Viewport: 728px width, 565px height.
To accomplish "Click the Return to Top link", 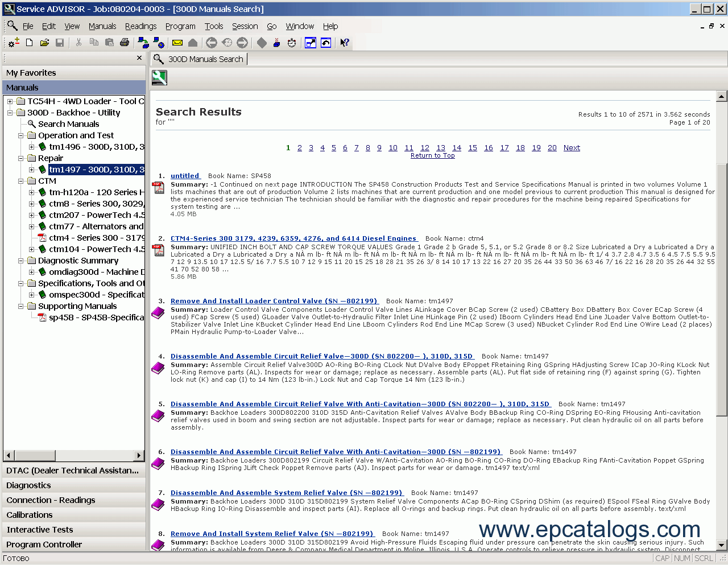I will point(433,155).
